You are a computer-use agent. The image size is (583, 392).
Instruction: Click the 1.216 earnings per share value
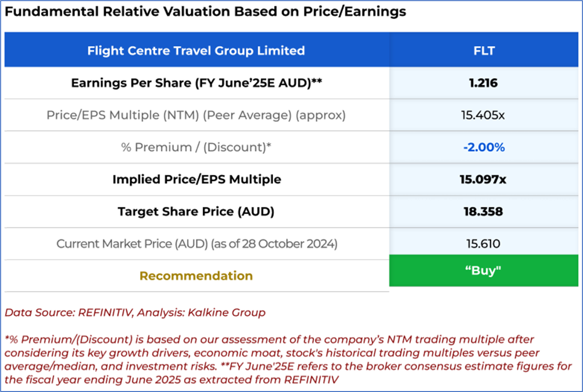(483, 83)
